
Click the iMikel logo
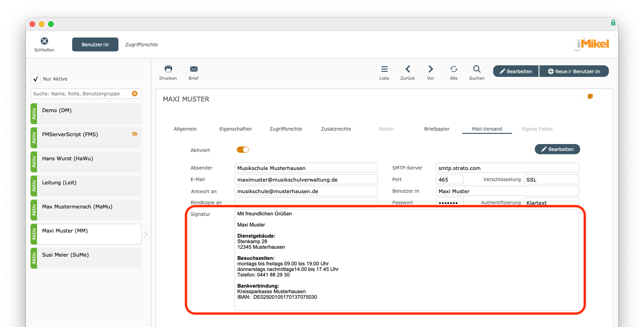pos(592,44)
